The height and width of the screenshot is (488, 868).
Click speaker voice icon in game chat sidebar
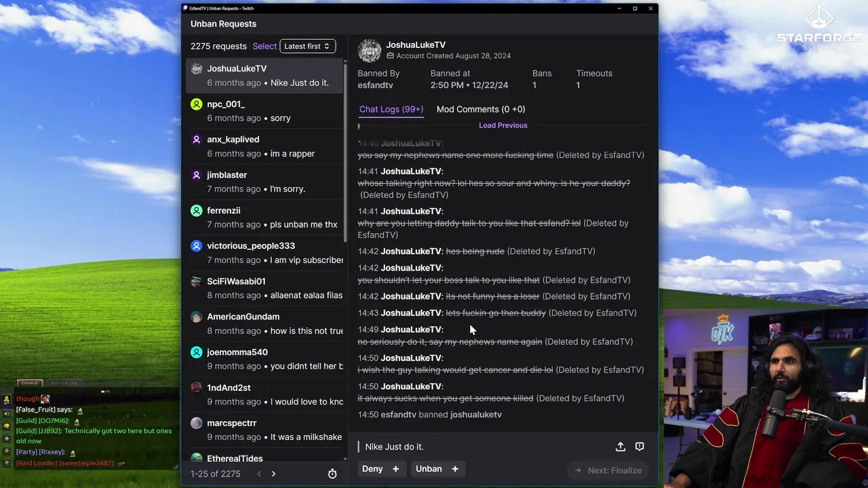[6, 413]
